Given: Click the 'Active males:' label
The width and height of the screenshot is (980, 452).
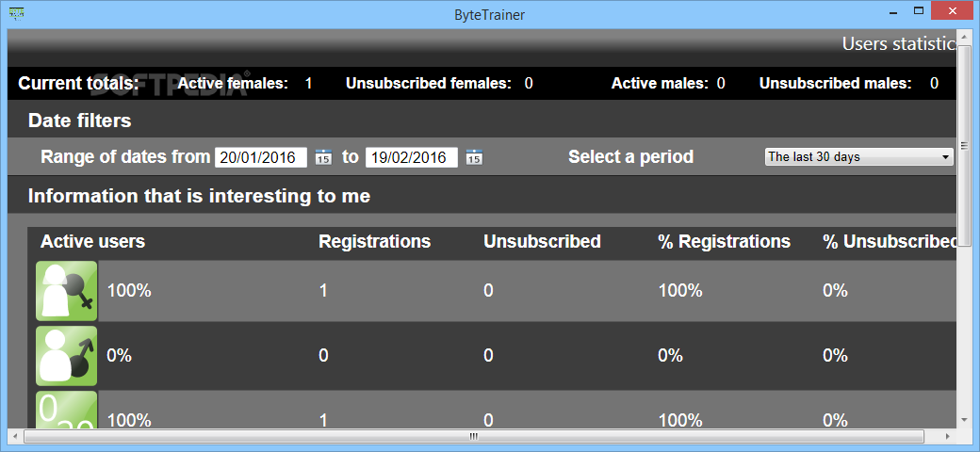Looking at the screenshot, I should point(660,84).
